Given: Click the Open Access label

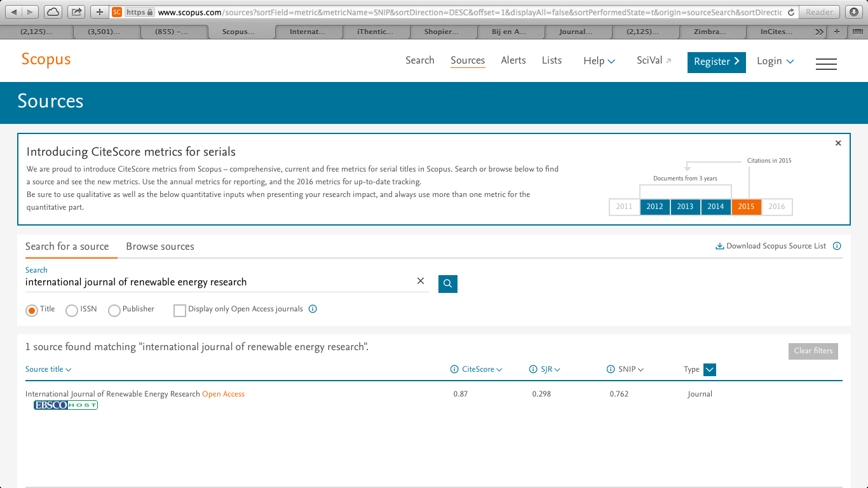Looking at the screenshot, I should [x=223, y=394].
